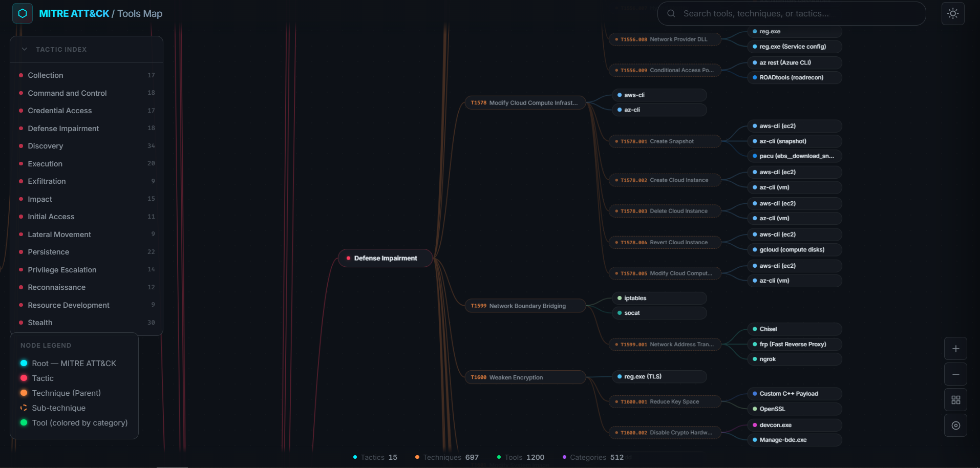The width and height of the screenshot is (980, 468).
Task: Select ROADtools (roadrecon) tool node
Action: pos(795,78)
